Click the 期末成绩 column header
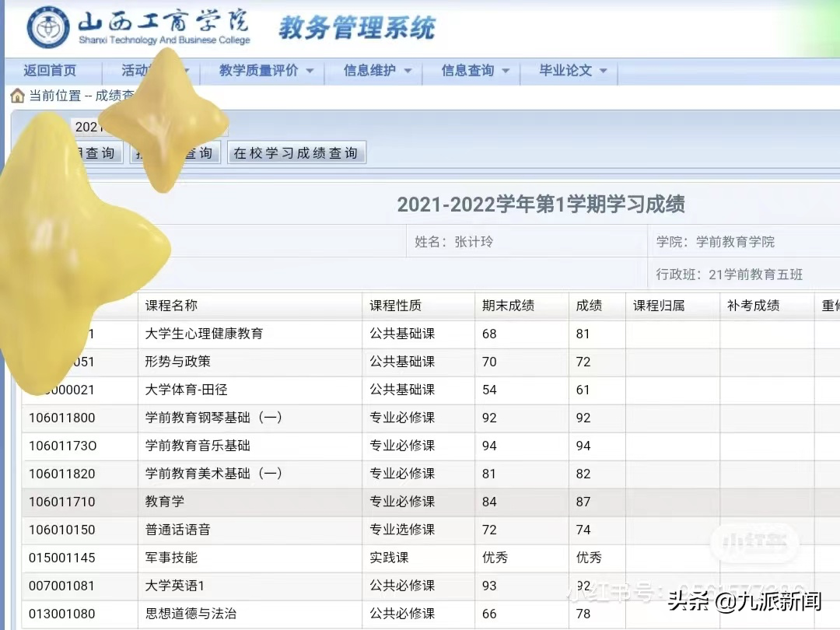Screen dimensions: 840x630 pos(508,306)
